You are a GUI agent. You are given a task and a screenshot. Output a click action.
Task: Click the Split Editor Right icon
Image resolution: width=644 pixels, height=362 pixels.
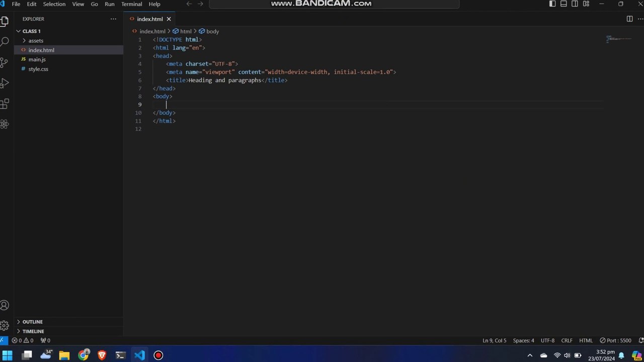tap(629, 19)
